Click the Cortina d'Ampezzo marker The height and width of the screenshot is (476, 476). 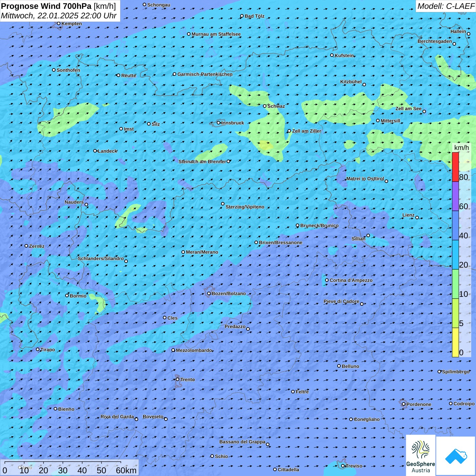tap(327, 280)
